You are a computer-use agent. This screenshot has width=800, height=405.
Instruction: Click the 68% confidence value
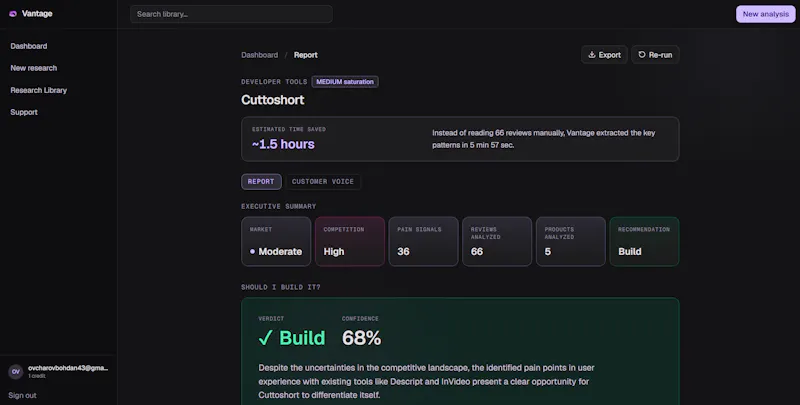tap(361, 338)
